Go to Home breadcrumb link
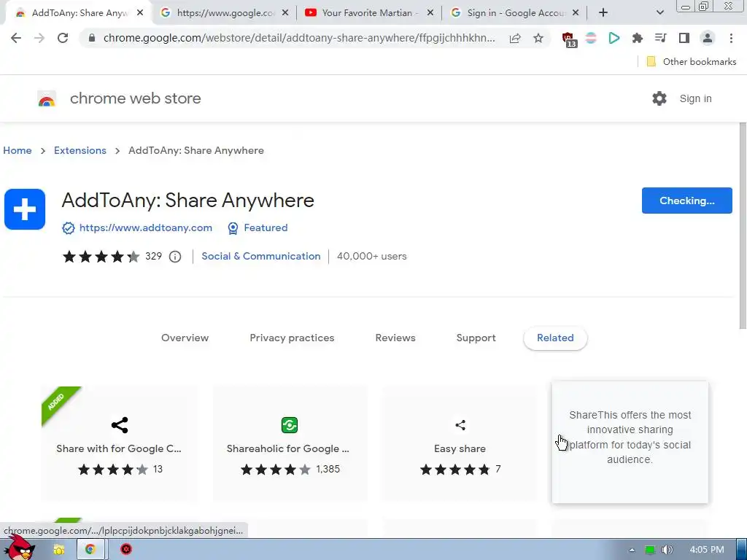This screenshot has width=747, height=560. [x=18, y=150]
